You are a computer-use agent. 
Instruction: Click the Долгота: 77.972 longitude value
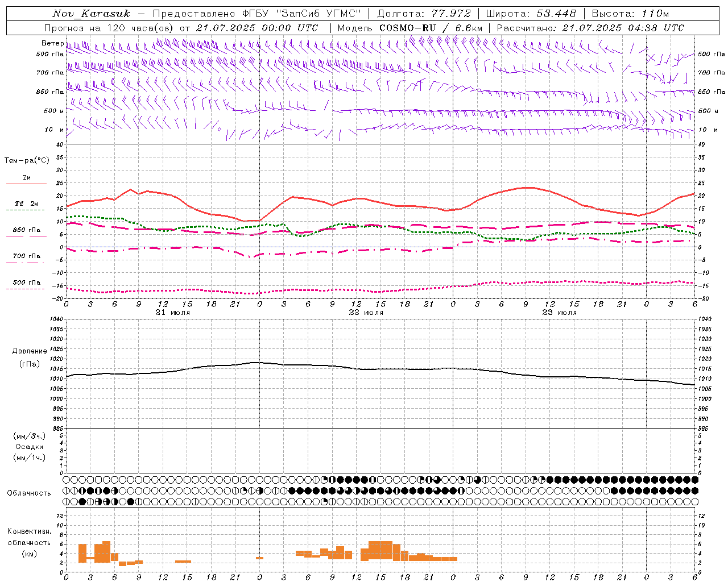click(424, 14)
